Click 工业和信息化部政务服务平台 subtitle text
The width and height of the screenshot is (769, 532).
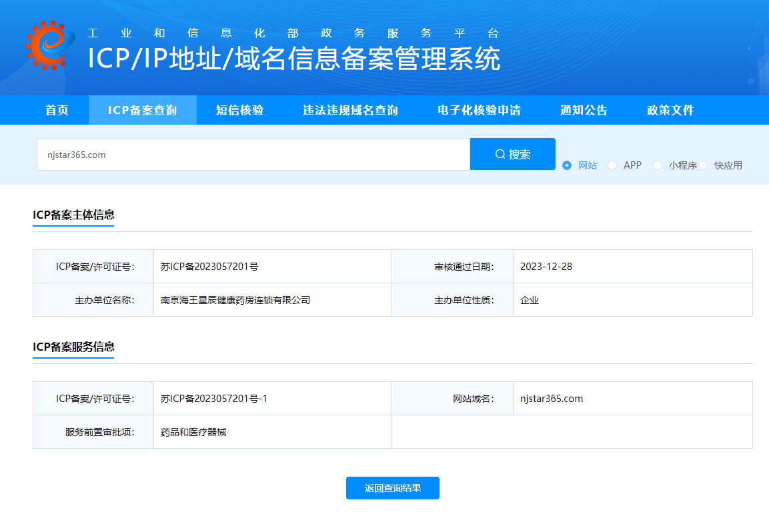[x=293, y=33]
